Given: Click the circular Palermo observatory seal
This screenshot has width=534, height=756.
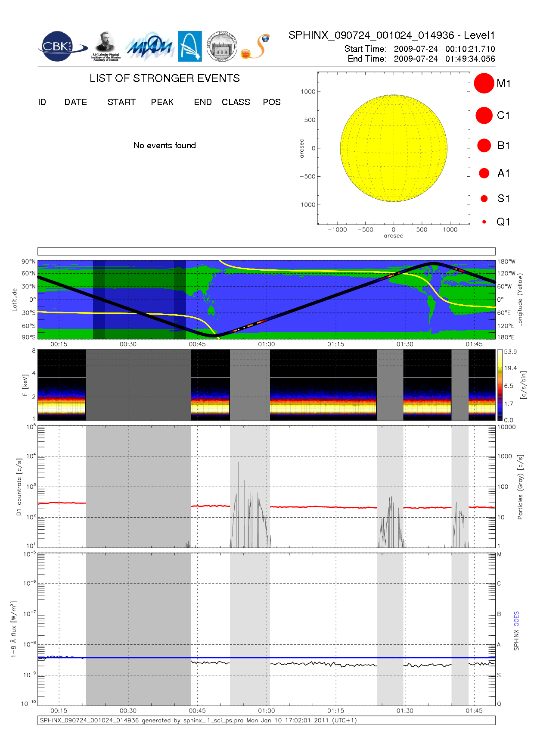Looking at the screenshot, I should (222, 47).
